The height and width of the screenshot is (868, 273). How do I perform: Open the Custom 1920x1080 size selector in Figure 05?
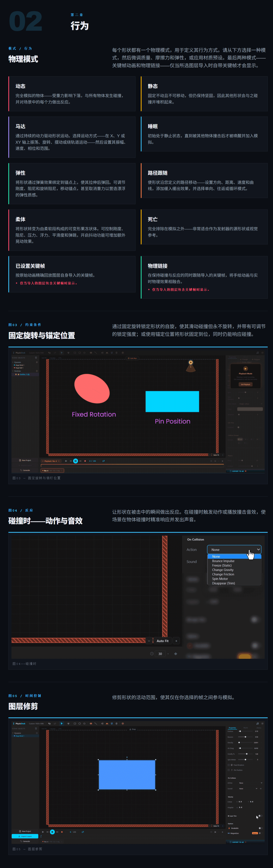pyautogui.click(x=36, y=723)
